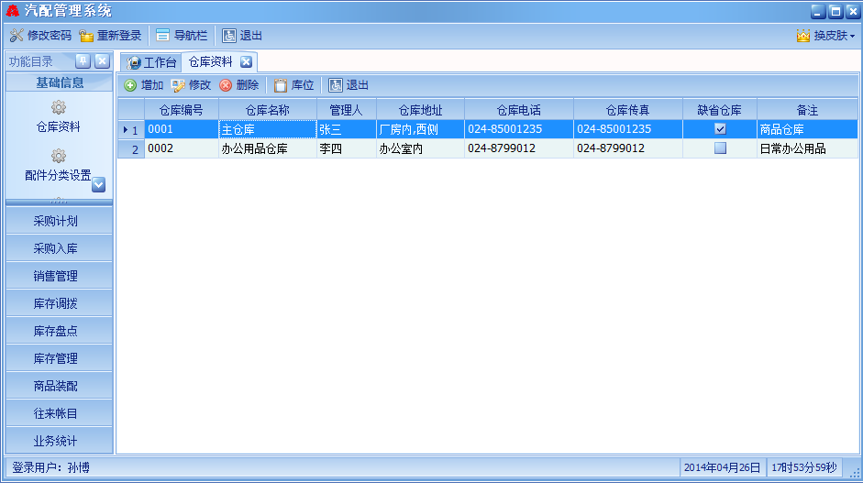Select the 办公用品仓库 name cell
Screen dimensions: 863x504
pyautogui.click(x=267, y=148)
